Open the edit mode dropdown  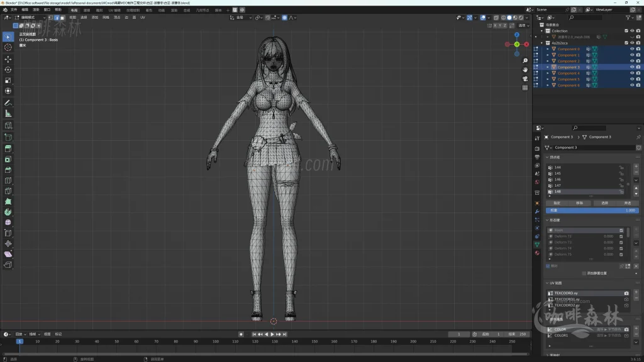coord(30,18)
